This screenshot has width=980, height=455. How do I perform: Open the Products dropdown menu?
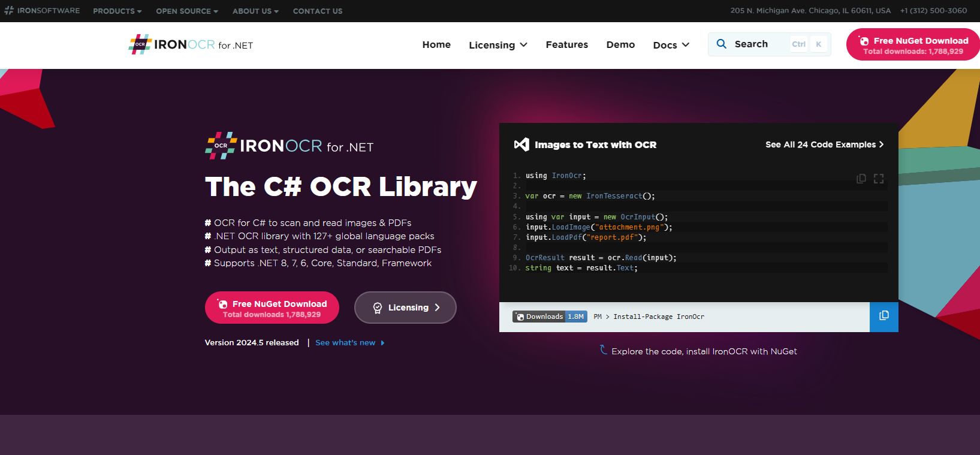point(117,11)
